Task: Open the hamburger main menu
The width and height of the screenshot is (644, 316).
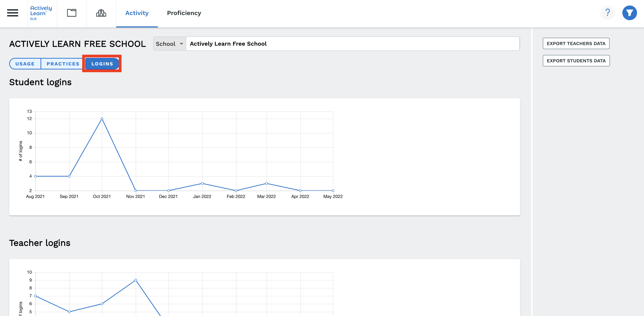Action: 12,13
